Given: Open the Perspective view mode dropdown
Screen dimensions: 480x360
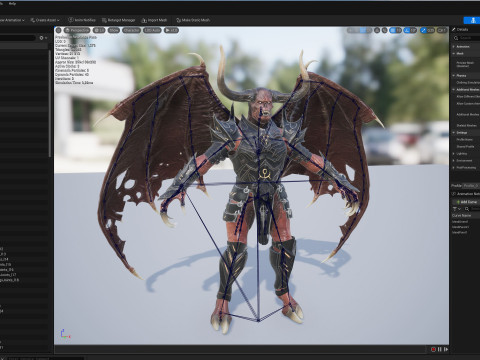Looking at the screenshot, I should (x=77, y=30).
